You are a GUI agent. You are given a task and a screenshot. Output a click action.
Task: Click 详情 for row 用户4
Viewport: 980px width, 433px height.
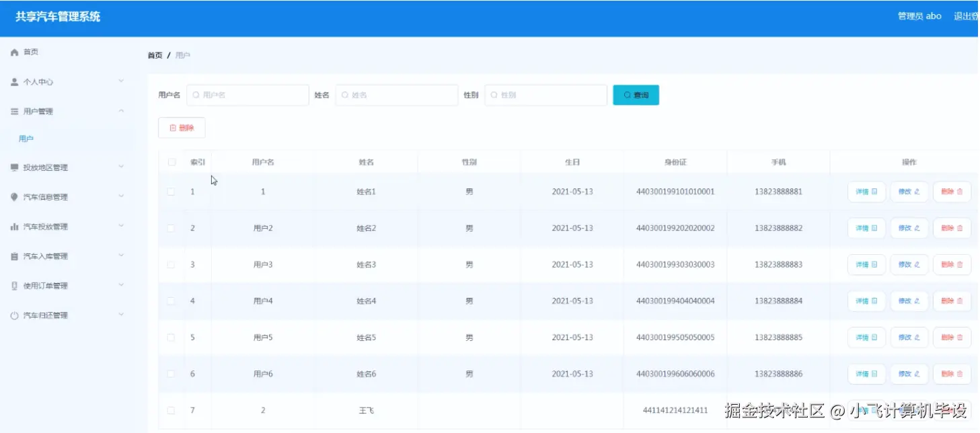tap(866, 301)
